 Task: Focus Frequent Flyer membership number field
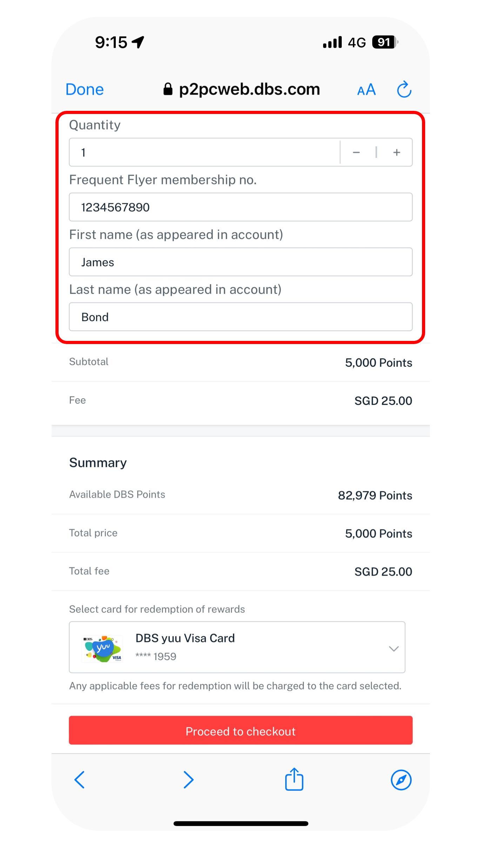241,207
